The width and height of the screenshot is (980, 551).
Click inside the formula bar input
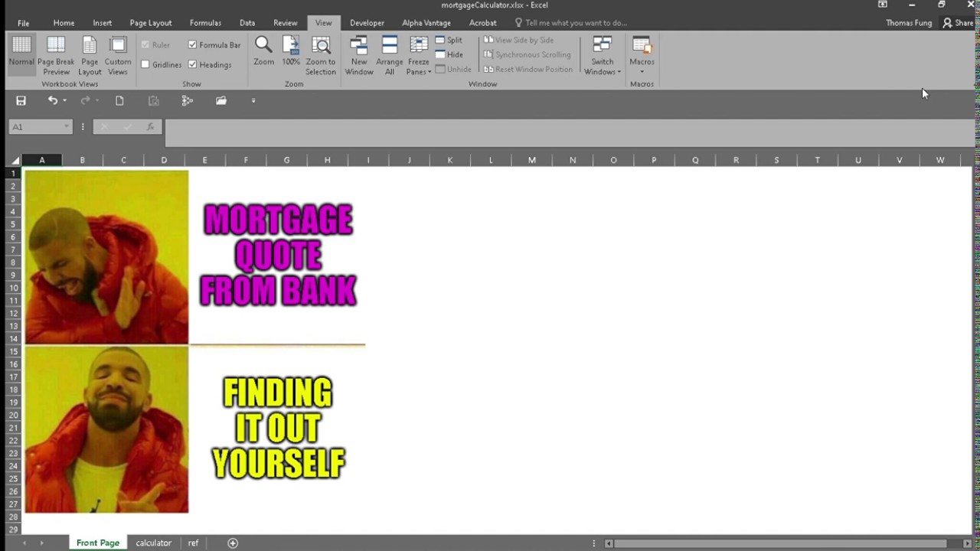[x=568, y=132]
